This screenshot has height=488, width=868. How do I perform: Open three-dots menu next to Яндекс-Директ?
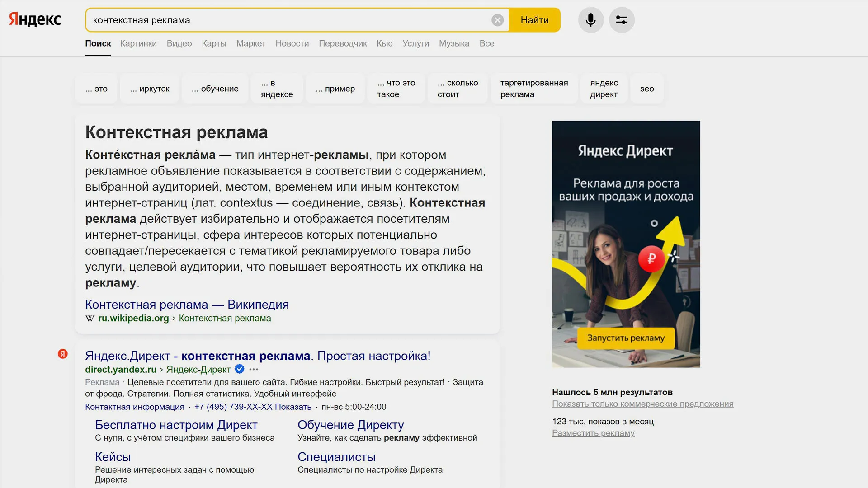254,369
